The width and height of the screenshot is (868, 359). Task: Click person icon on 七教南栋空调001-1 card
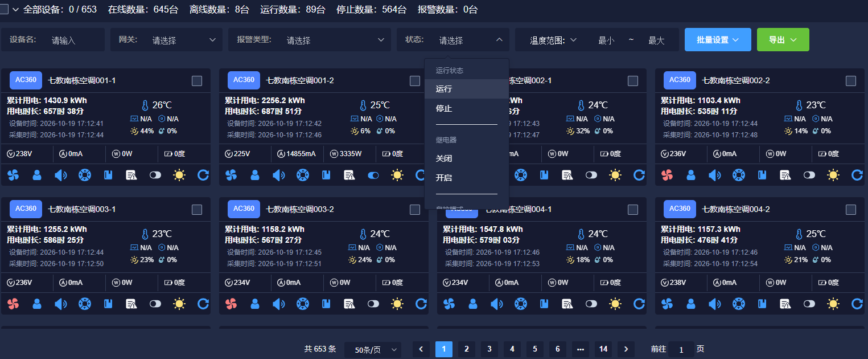[37, 175]
